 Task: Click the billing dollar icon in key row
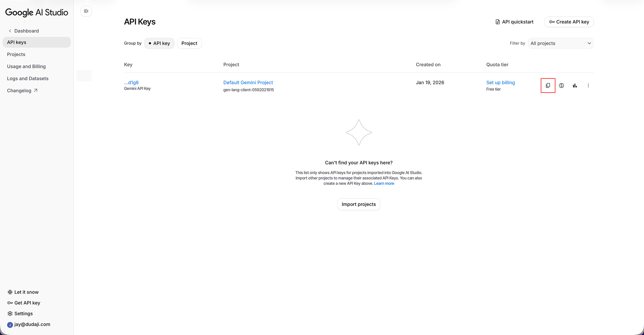(x=561, y=86)
